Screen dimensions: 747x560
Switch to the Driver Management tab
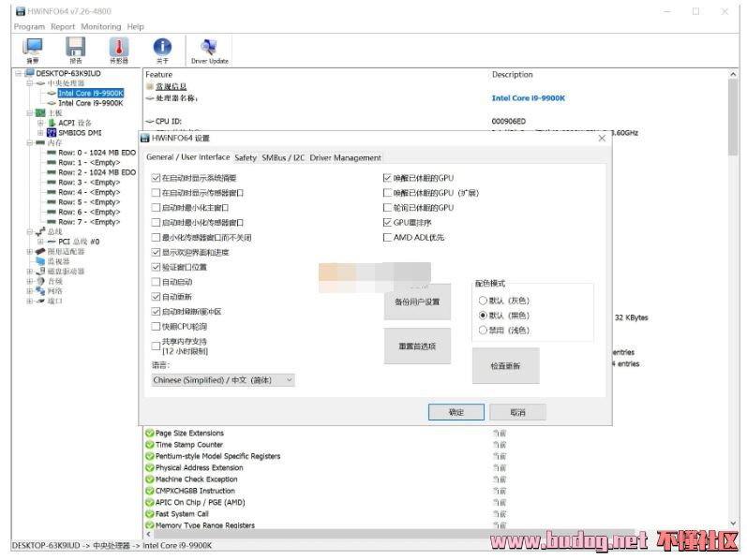(346, 157)
